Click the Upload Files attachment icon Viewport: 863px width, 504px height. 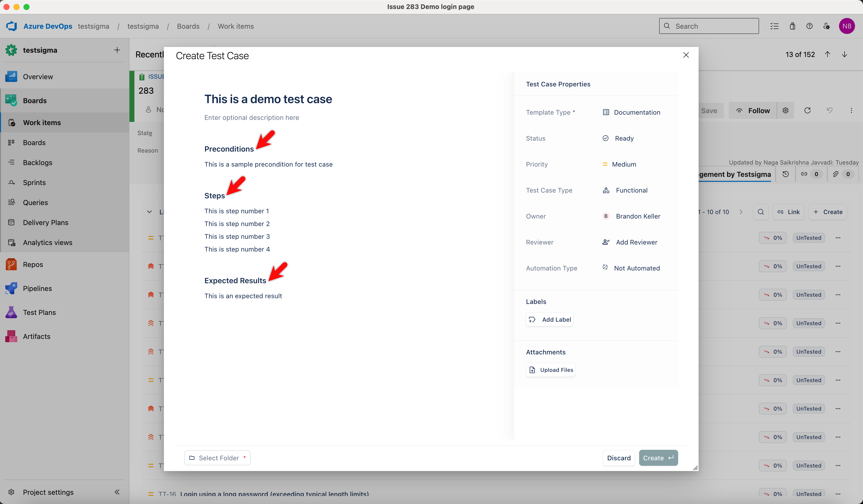tap(532, 370)
